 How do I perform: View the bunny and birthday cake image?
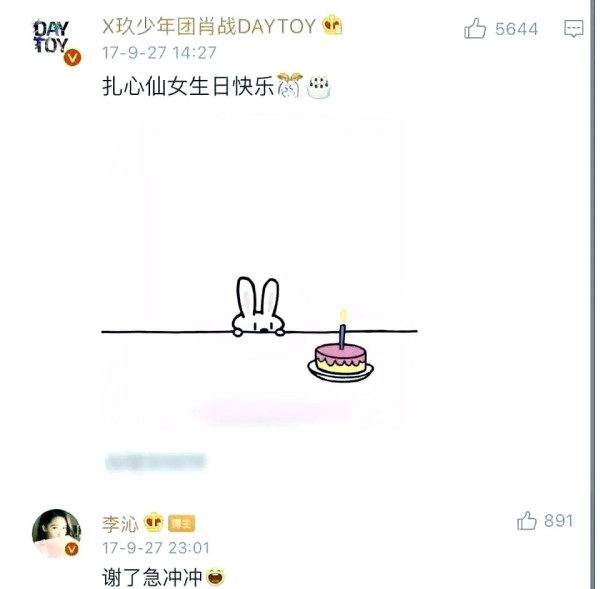pos(259,270)
